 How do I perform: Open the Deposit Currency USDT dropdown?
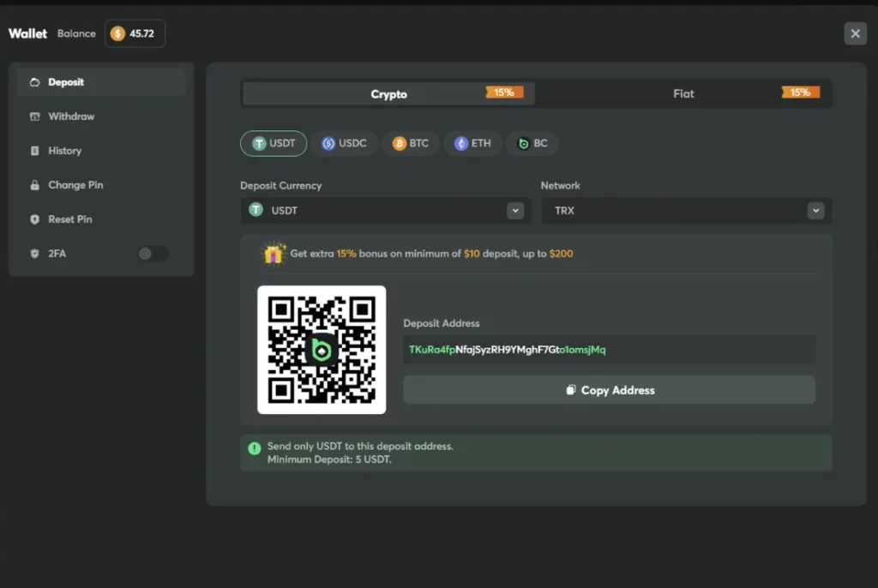coord(386,211)
